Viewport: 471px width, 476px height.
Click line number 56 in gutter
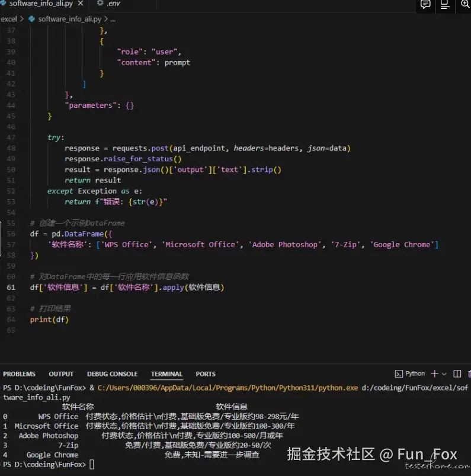click(x=11, y=234)
